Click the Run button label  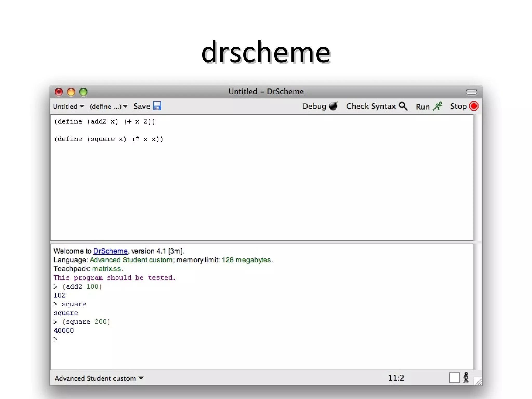(x=423, y=107)
